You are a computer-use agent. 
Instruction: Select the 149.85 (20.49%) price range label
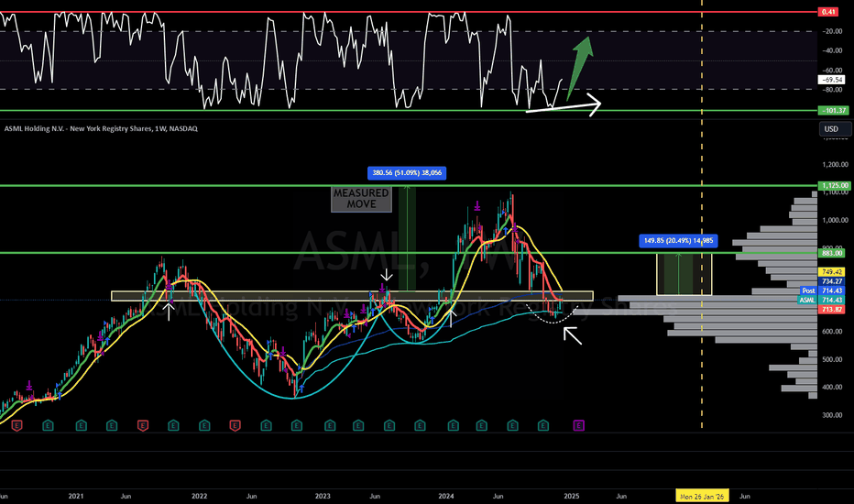678,240
